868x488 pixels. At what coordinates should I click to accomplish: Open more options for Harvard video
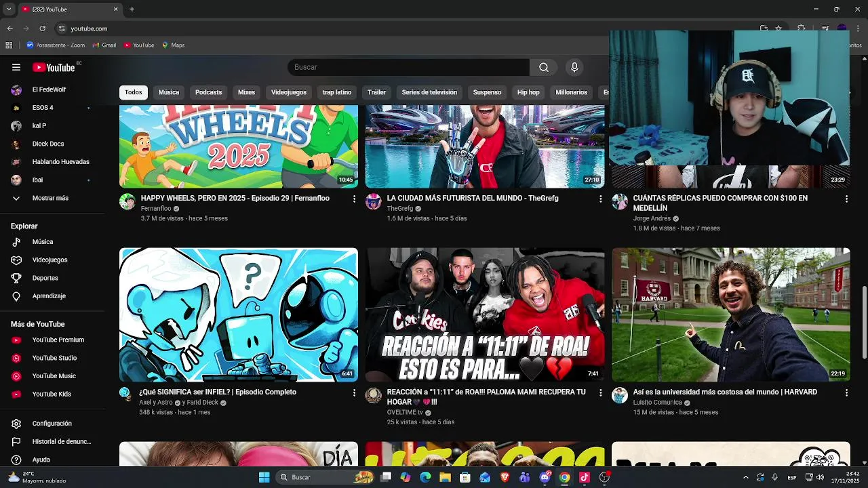tap(846, 392)
